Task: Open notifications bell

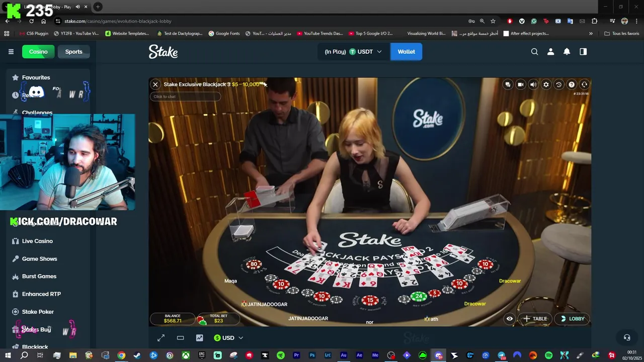Action: tap(567, 52)
